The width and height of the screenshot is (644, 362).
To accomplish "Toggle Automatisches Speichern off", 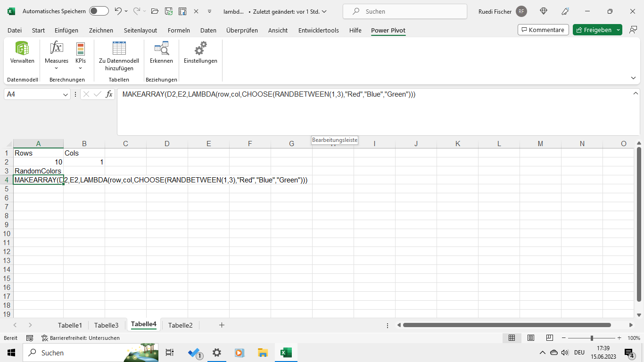I will click(x=99, y=11).
